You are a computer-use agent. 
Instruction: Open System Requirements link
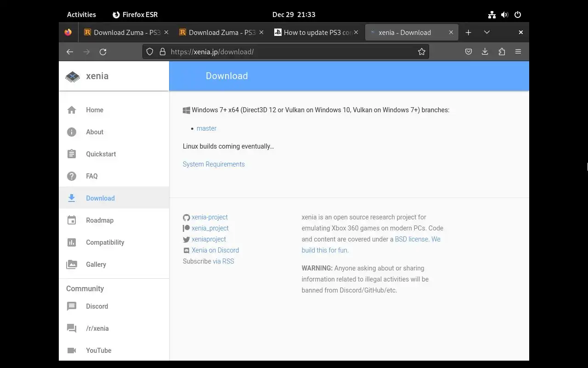[x=214, y=164]
